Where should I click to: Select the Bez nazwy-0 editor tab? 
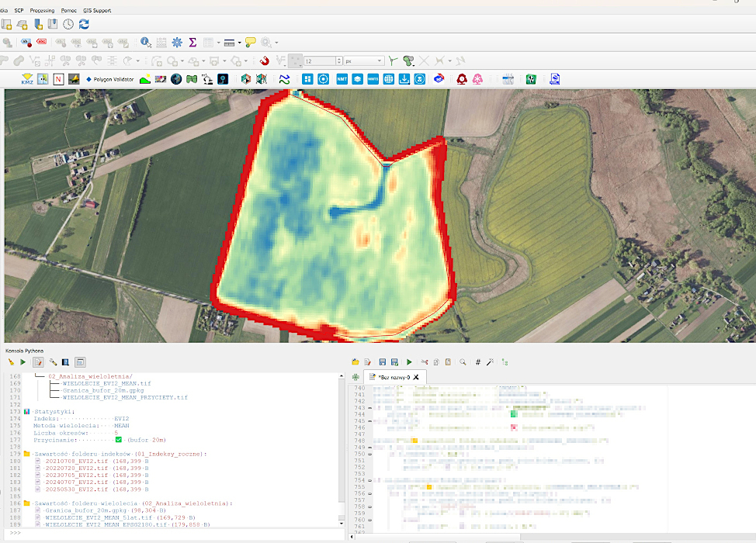pos(390,377)
